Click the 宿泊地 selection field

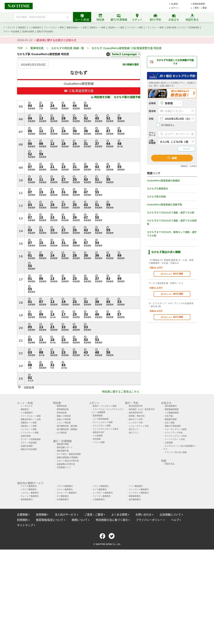(176, 111)
